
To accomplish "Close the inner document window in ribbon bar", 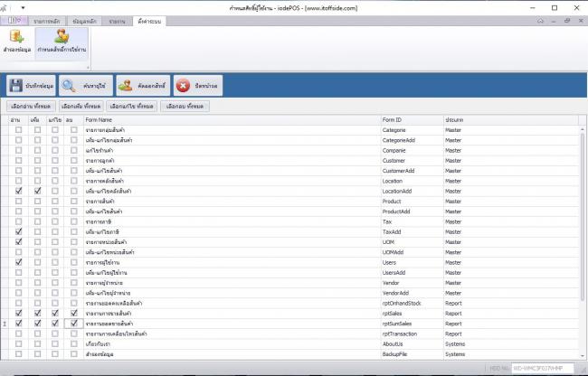I will pos(581,21).
